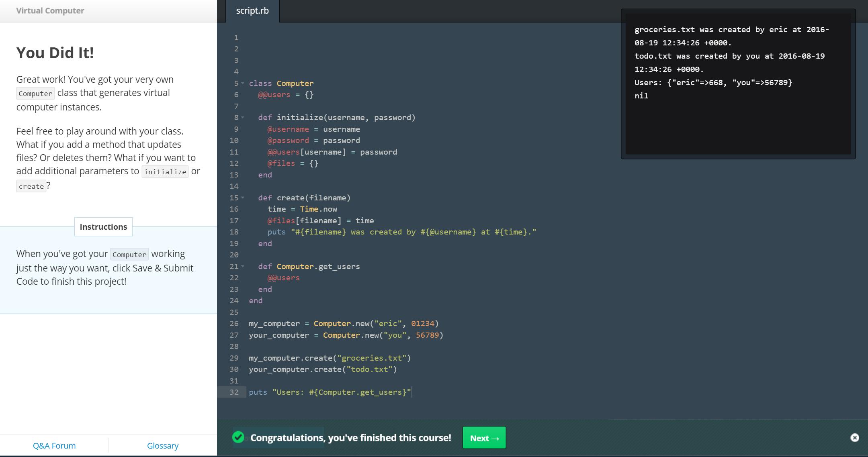Open the Glossary link
This screenshot has height=457, width=868.
point(163,446)
